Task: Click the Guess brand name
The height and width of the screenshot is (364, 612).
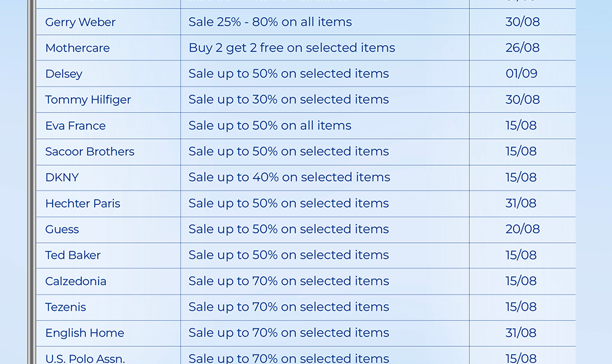Action: coord(62,229)
